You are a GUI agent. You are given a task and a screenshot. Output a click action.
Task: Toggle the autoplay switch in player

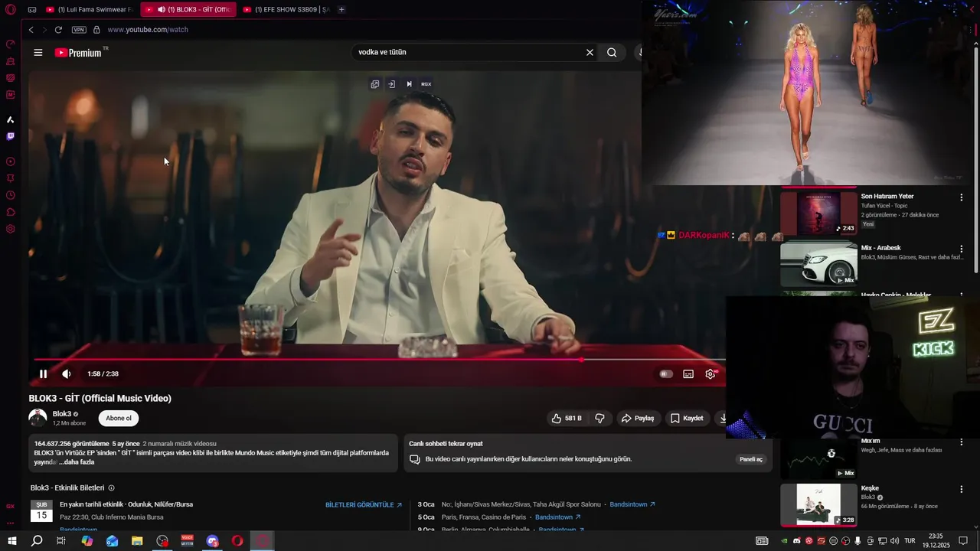[x=666, y=373]
